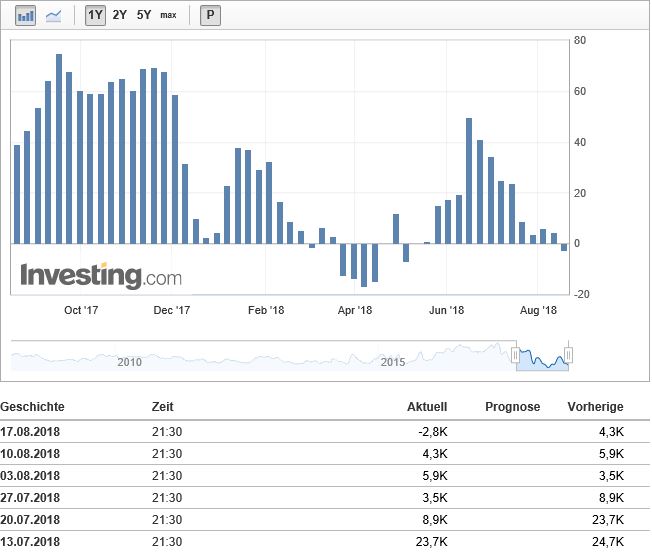Switch to bar chart view icon

point(27,15)
